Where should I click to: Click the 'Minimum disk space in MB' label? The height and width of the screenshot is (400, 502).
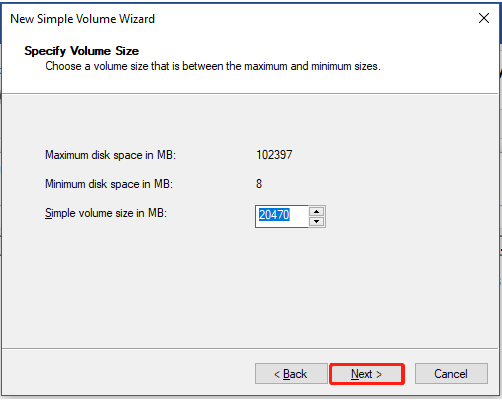coord(109,184)
